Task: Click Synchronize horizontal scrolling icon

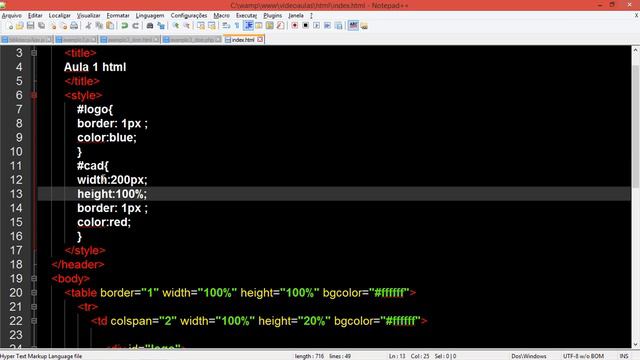Action: (212, 26)
